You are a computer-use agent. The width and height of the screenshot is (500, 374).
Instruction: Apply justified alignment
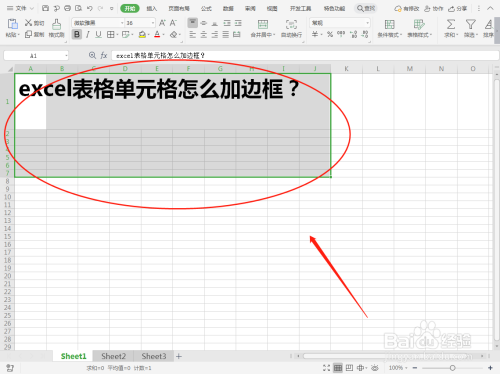(226, 34)
